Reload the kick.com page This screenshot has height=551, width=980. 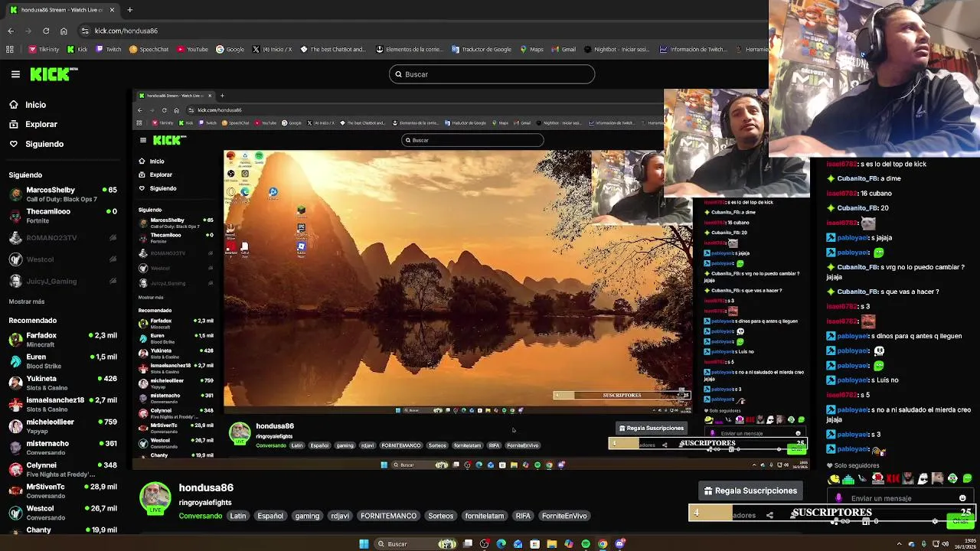(46, 31)
